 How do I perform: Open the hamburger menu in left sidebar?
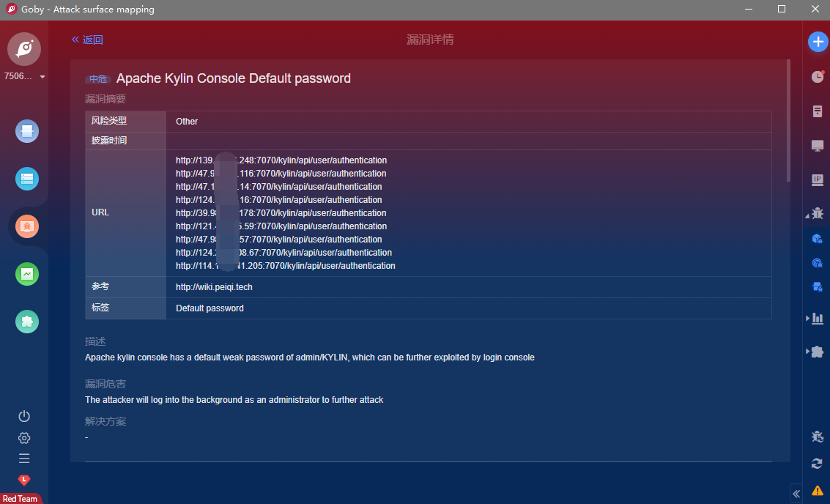[24, 459]
